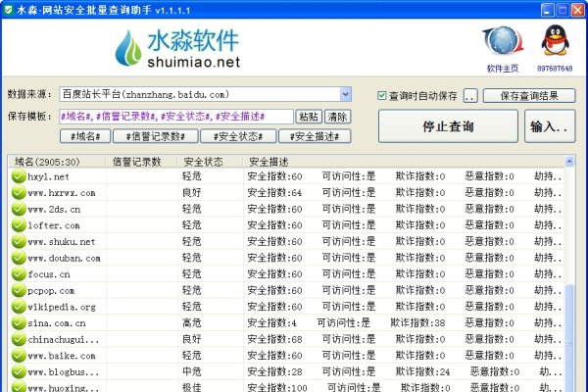Minimize the application window
Image resolution: width=588 pixels, height=392 pixels.
point(548,10)
